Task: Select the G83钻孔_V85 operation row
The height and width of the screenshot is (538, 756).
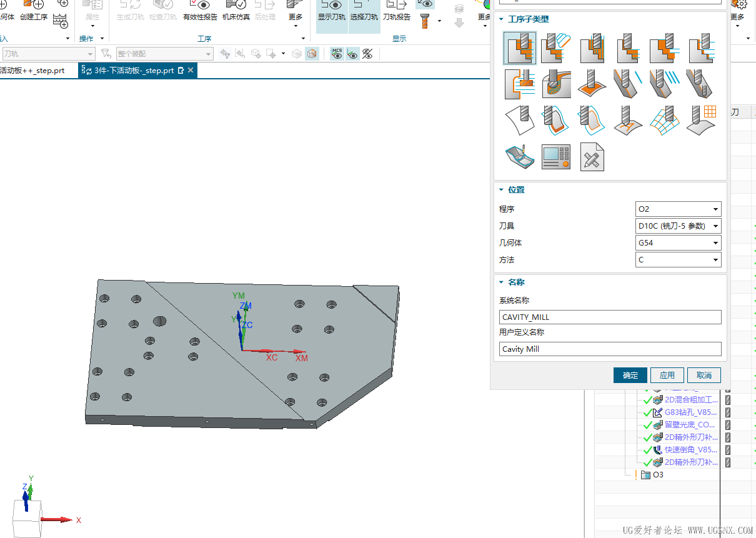Action: 691,412
